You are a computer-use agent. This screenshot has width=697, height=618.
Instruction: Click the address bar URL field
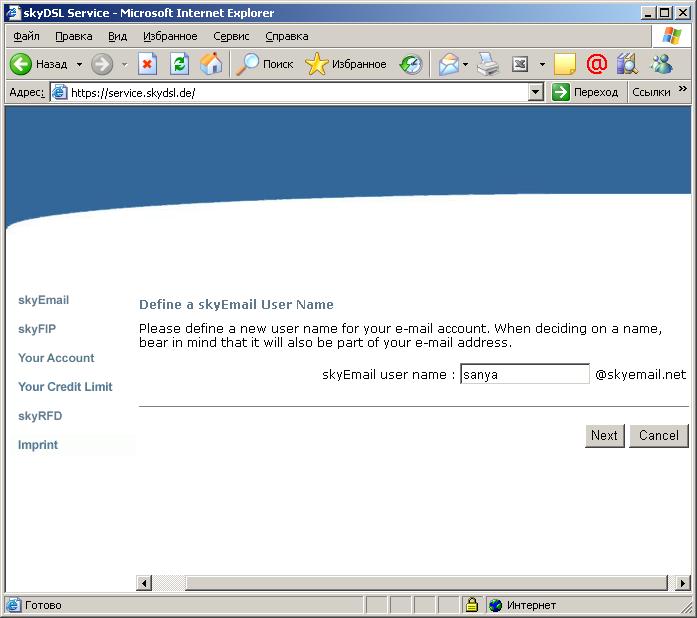pos(290,92)
